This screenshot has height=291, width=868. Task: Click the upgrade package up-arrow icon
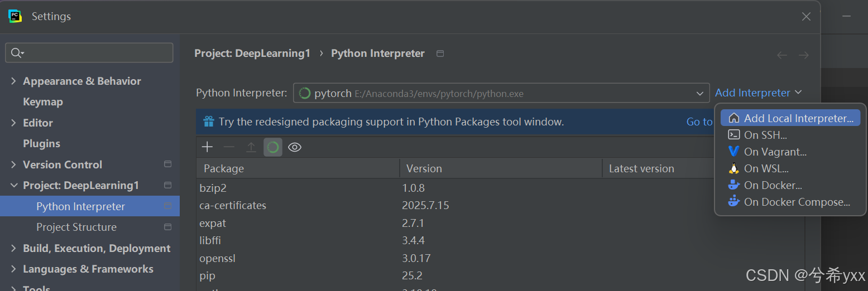251,147
